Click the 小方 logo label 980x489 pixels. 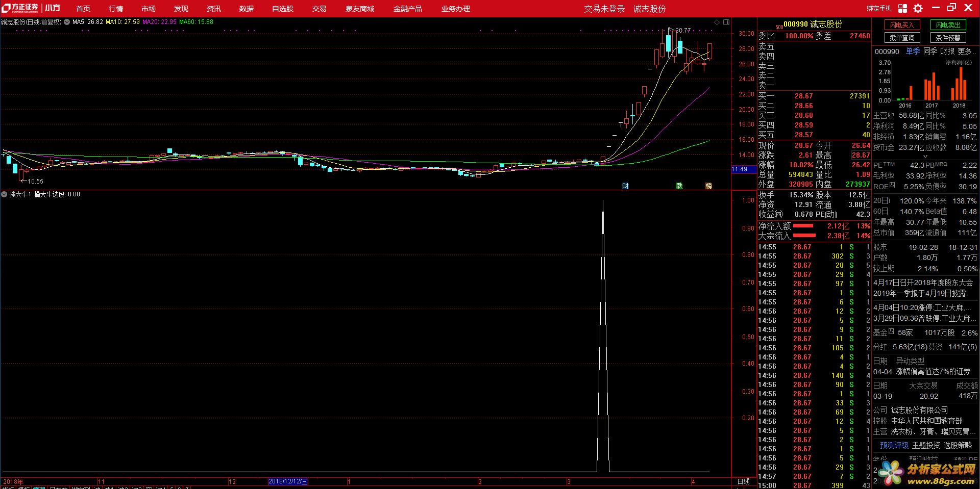[52, 8]
